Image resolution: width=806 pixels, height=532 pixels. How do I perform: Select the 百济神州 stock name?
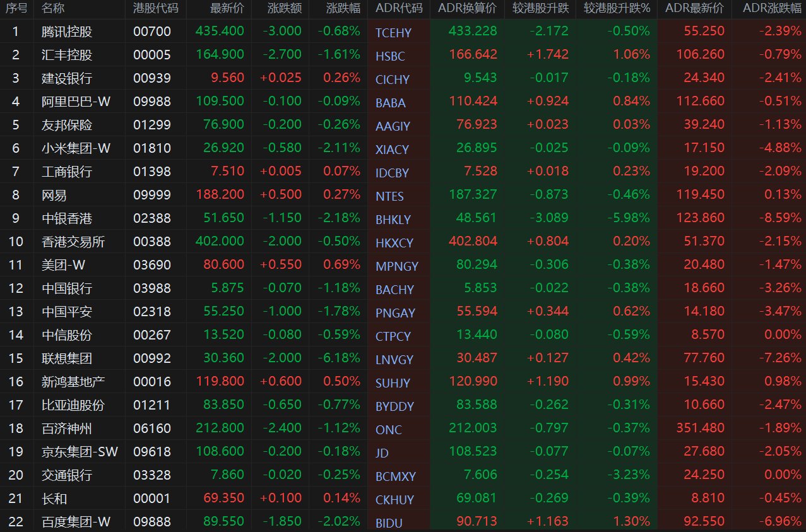pyautogui.click(x=66, y=429)
